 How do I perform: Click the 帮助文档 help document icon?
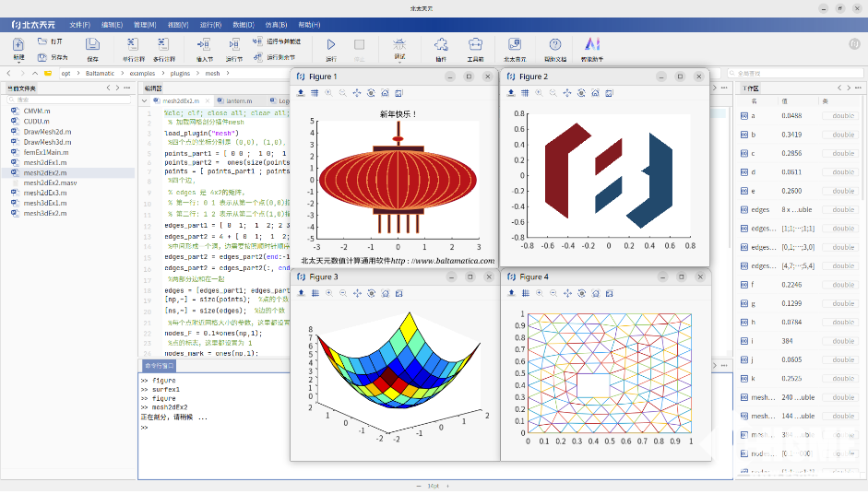click(x=554, y=44)
